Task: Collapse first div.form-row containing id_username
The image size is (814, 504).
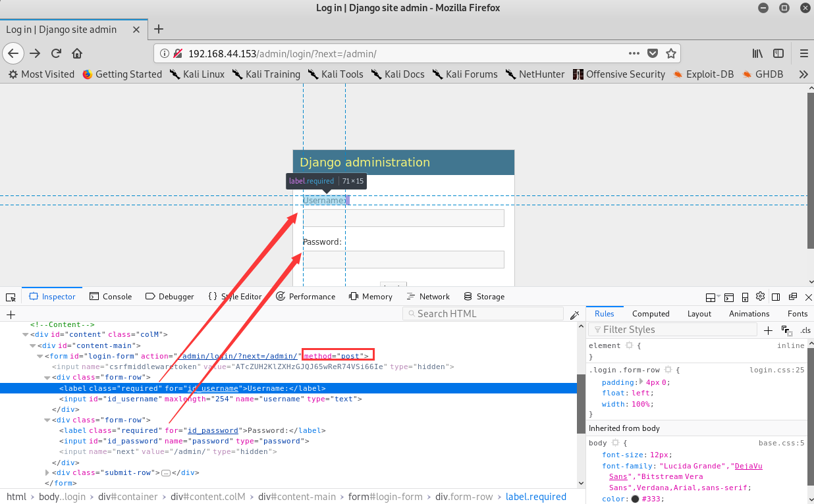Action: click(47, 378)
